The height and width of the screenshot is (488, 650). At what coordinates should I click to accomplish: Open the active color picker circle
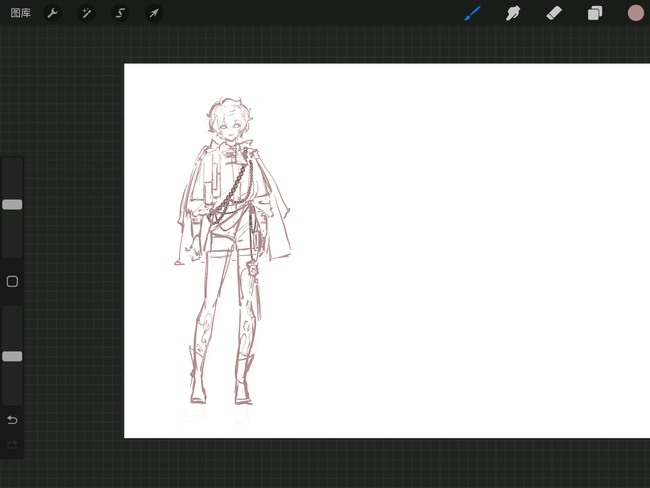pos(635,13)
